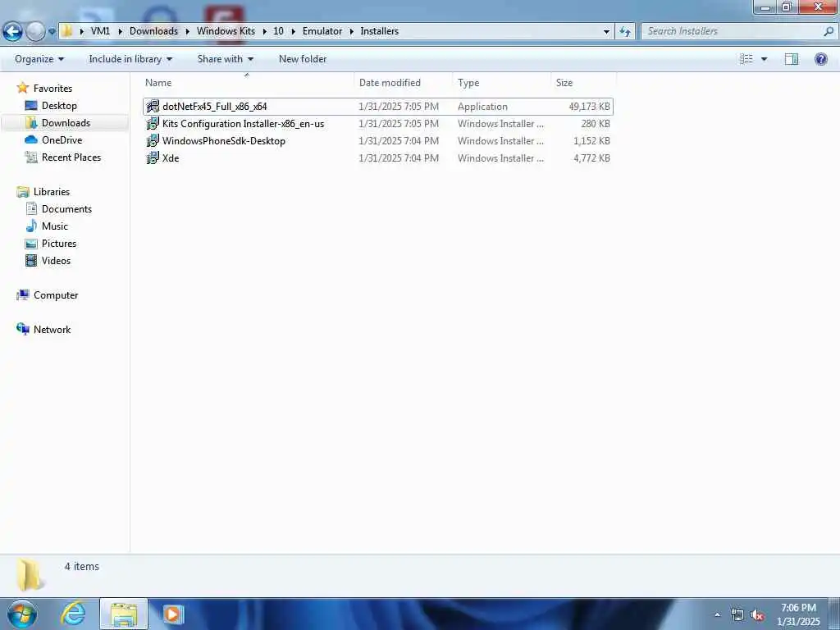Screen dimensions: 840x630
Task: Select the Kits Configuration Installer file icon
Action: coord(153,123)
